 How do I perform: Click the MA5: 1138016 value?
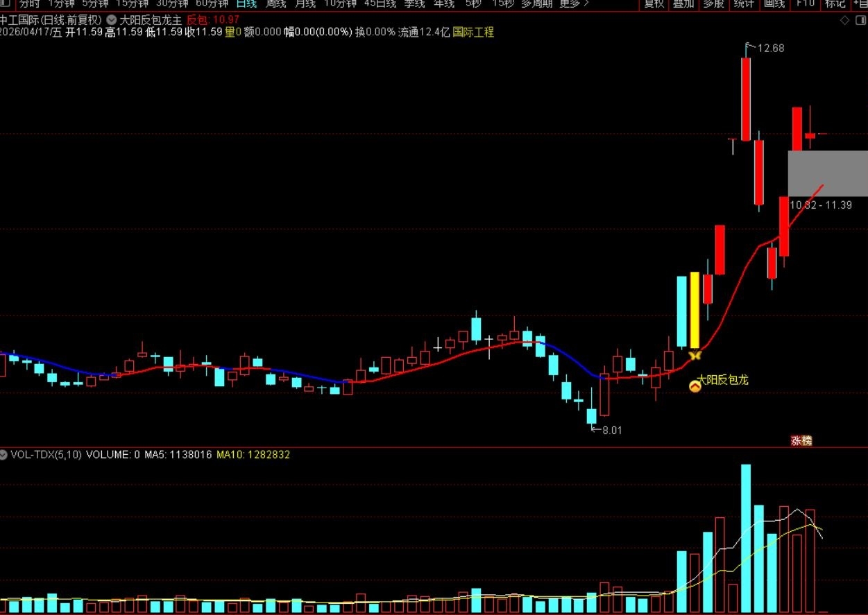coord(178,455)
